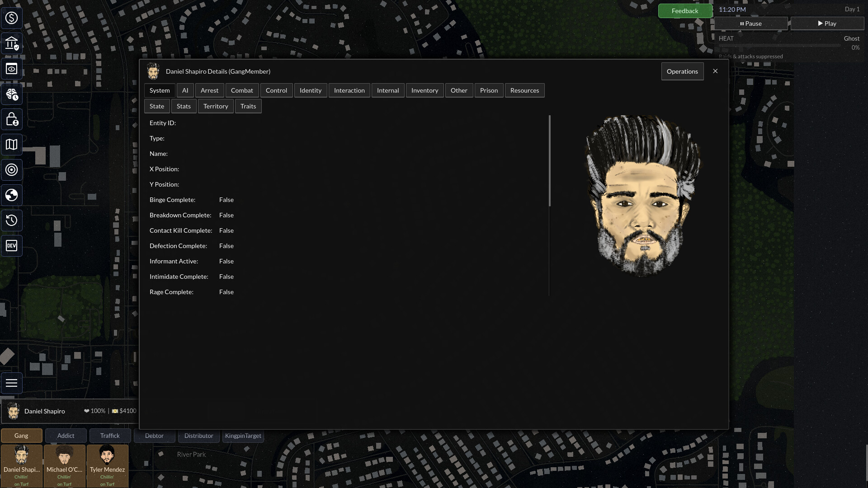This screenshot has height=488, width=868.
Task: Click the HEAT progress bar
Action: [x=780, y=45]
